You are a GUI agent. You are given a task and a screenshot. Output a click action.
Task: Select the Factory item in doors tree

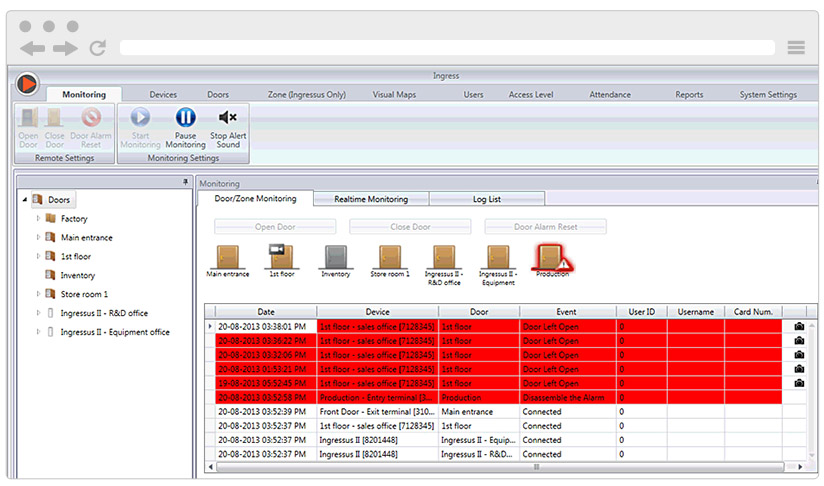click(x=74, y=219)
